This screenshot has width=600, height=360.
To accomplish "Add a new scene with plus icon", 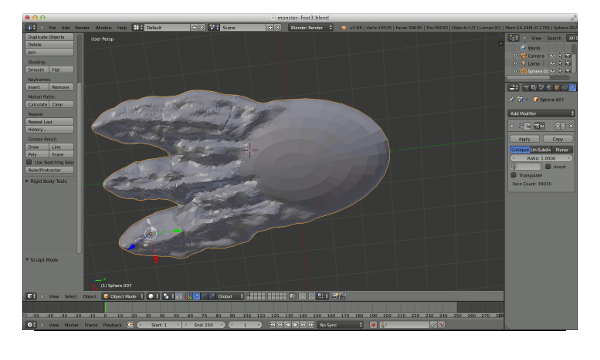I will 270,28.
